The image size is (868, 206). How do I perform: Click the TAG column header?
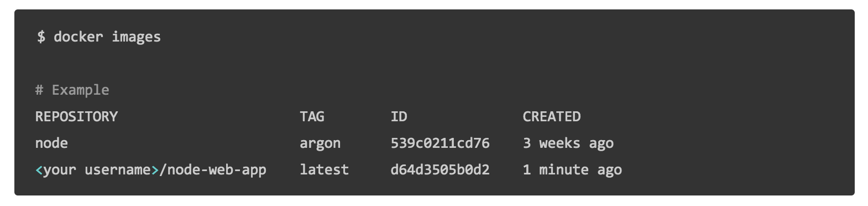click(312, 116)
